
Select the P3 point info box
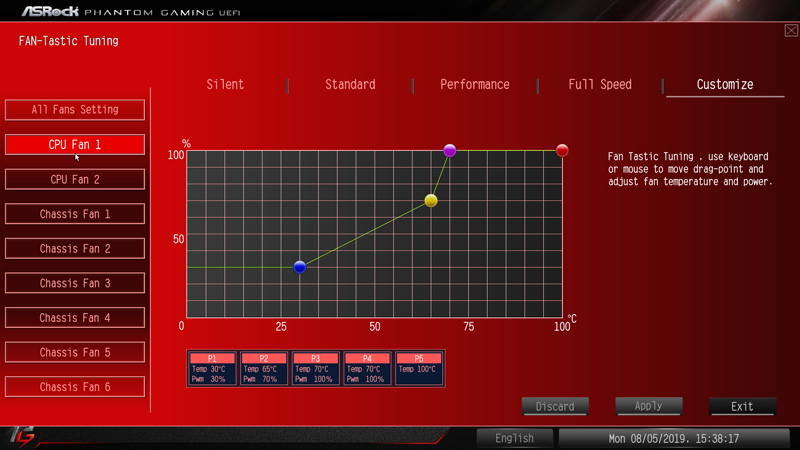(x=315, y=368)
